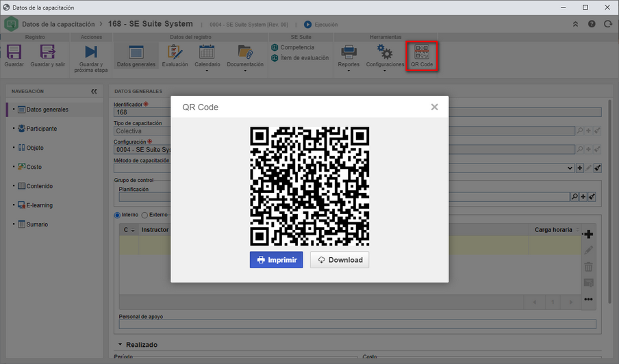Click the Competencia item in SE Suite

pyautogui.click(x=293, y=47)
